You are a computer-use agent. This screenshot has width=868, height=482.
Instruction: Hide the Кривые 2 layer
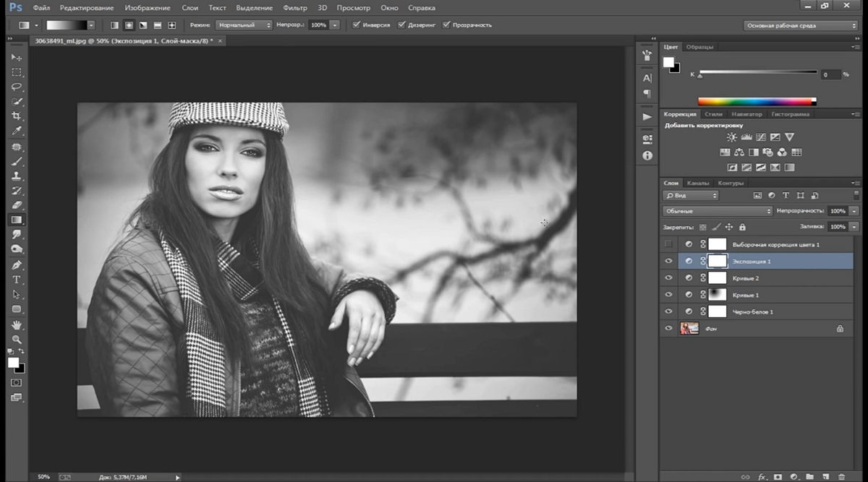[668, 278]
